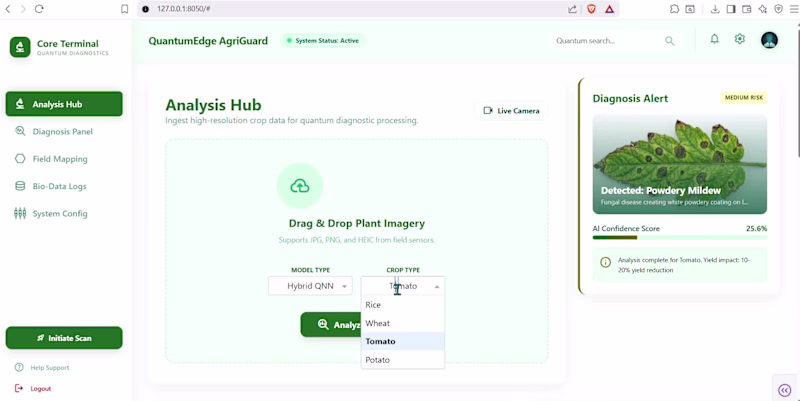
Task: Select Rice from crop list
Action: 403,305
